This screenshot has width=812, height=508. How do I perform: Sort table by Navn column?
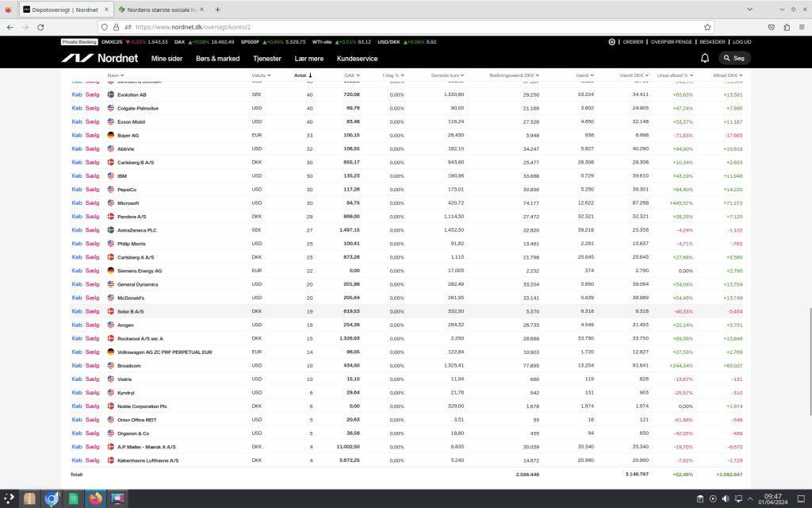pyautogui.click(x=114, y=76)
